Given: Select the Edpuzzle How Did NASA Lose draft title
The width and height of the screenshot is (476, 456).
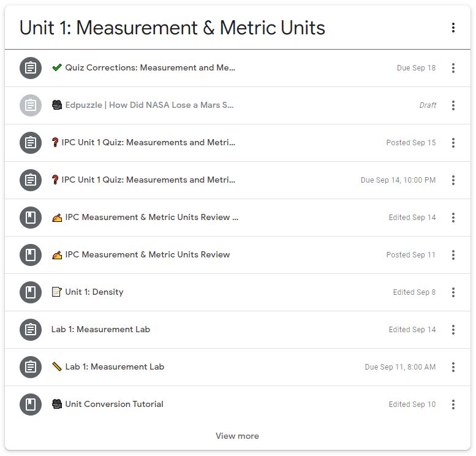Looking at the screenshot, I should click(x=149, y=105).
